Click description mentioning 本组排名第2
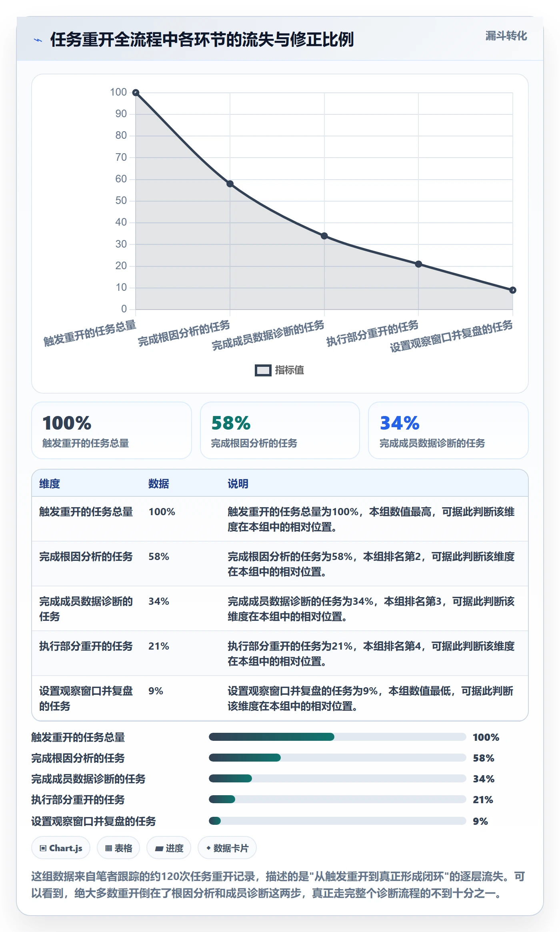This screenshot has height=932, width=560. pyautogui.click(x=371, y=564)
